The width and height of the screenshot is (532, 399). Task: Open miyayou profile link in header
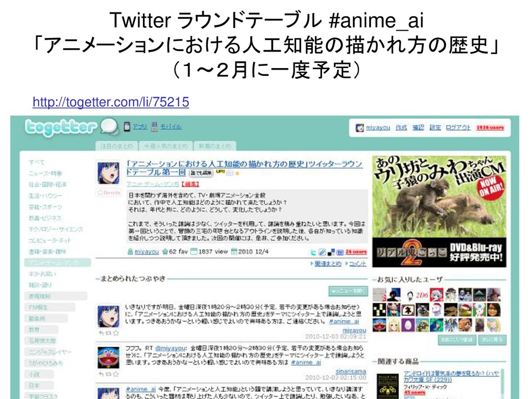[378, 128]
